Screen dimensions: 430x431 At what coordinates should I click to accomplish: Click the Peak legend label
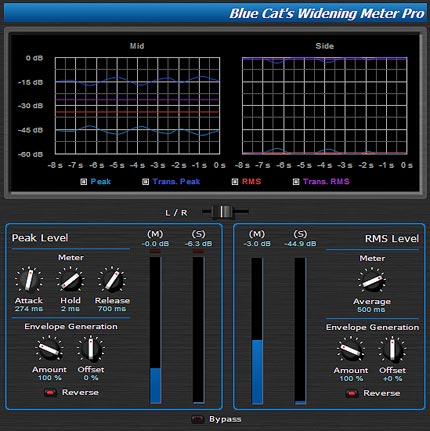(x=101, y=182)
